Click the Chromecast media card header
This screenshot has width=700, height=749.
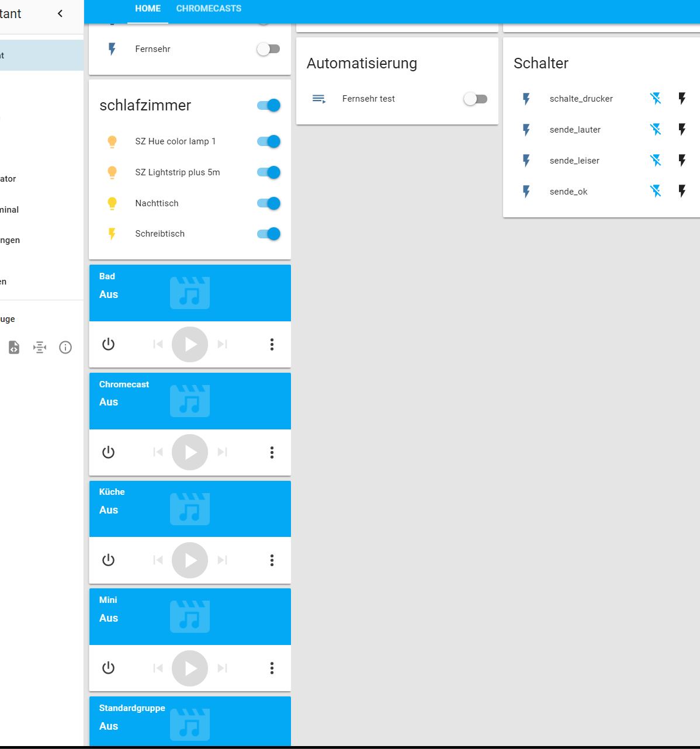[x=190, y=401]
